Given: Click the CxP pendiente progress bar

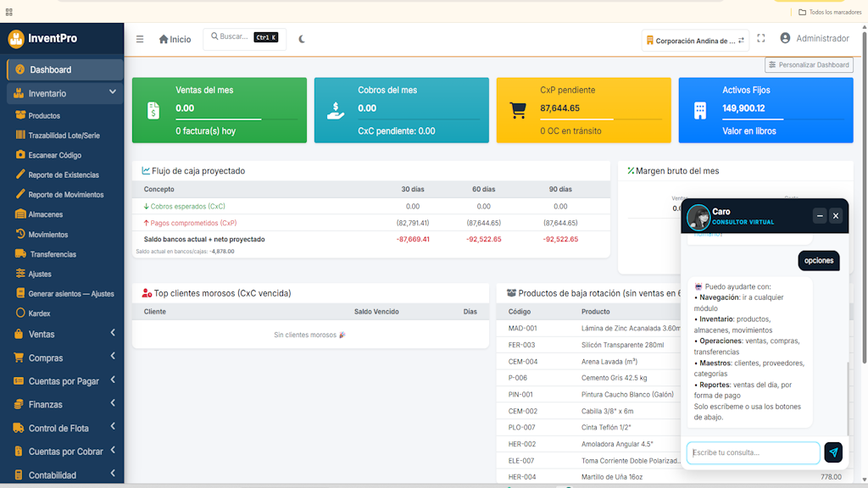Looking at the screenshot, I should [x=601, y=119].
